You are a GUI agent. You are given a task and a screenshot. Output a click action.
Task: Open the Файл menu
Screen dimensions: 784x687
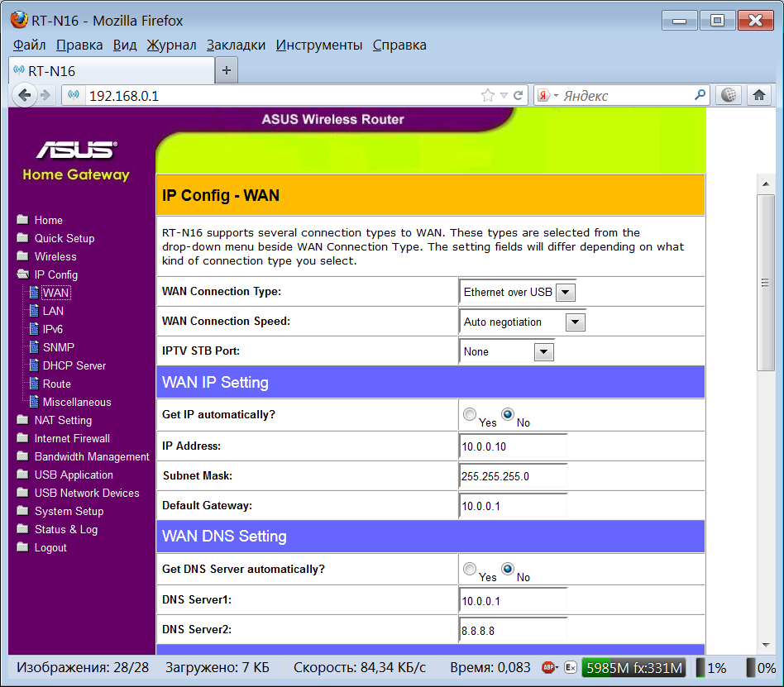pos(29,45)
